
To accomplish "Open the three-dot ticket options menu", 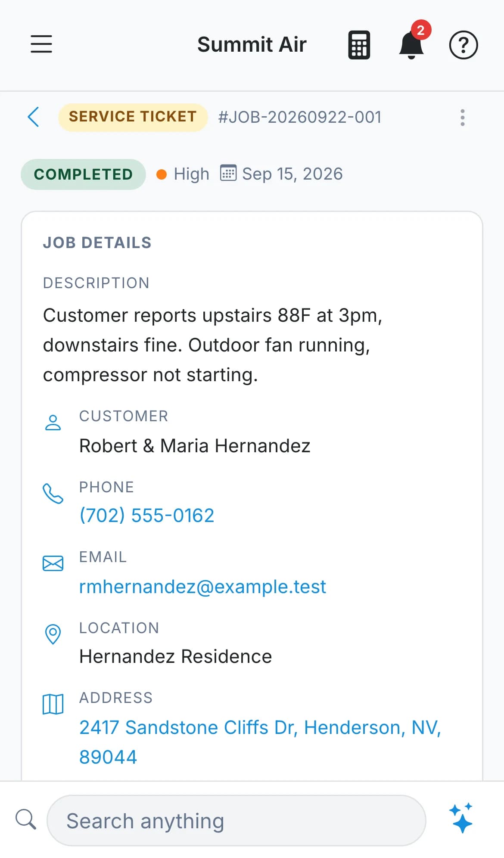I will point(463,117).
